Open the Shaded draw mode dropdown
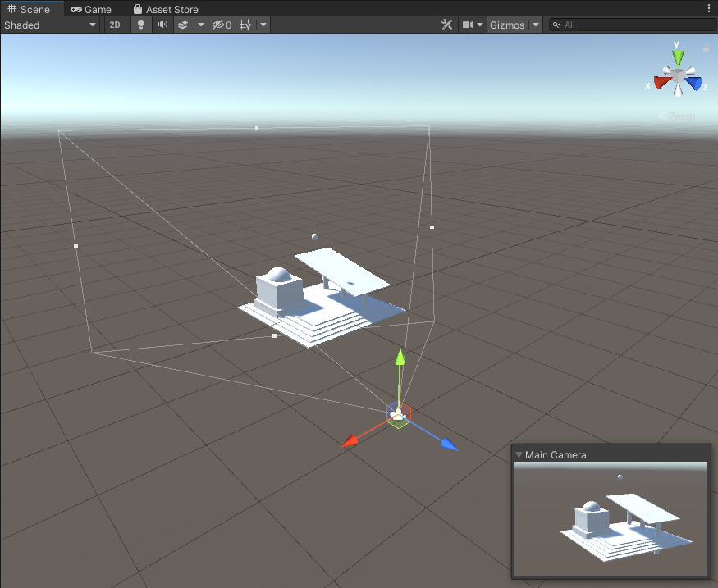 (50, 25)
